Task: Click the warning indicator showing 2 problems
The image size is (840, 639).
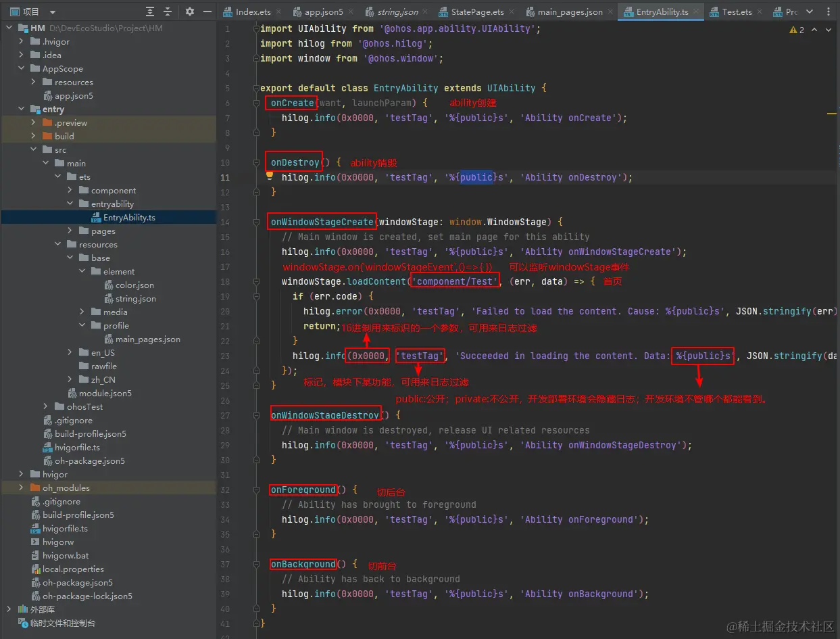Action: pos(797,30)
